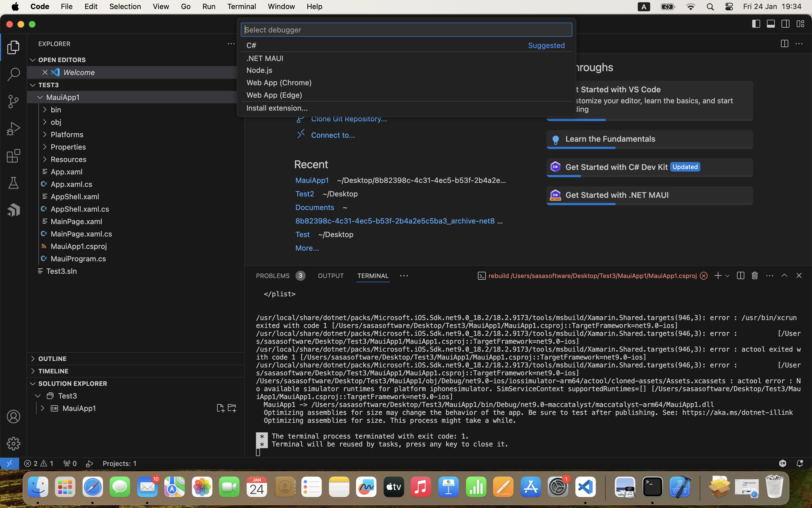Collapse the OPEN EDITORS section
The image size is (812, 508).
coord(32,60)
